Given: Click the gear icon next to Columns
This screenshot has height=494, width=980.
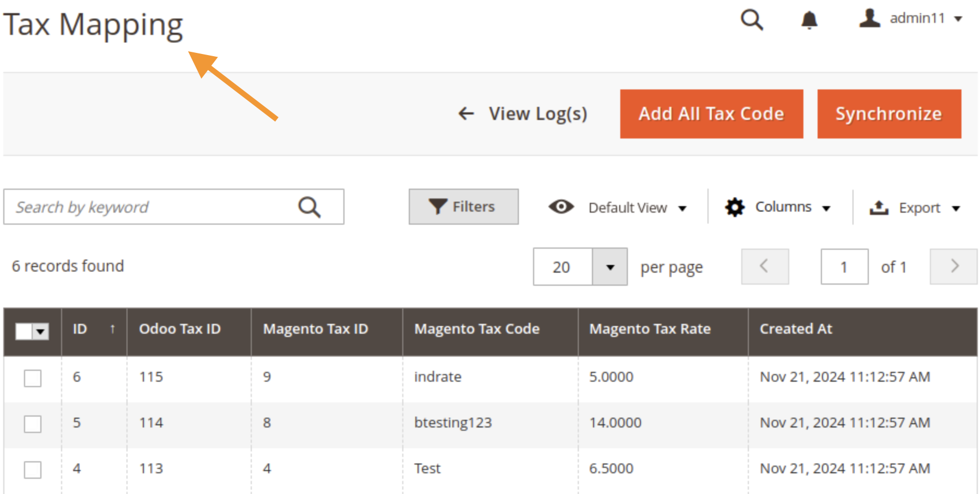Looking at the screenshot, I should coord(734,207).
